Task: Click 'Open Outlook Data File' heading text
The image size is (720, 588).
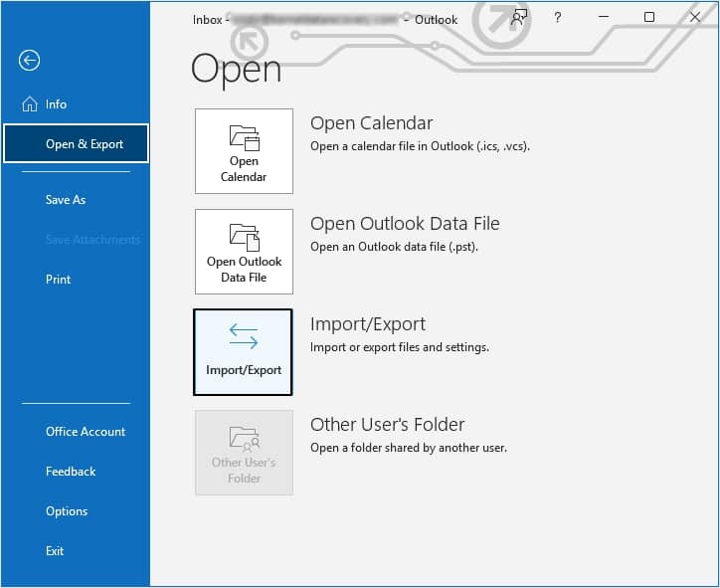Action: click(x=405, y=224)
